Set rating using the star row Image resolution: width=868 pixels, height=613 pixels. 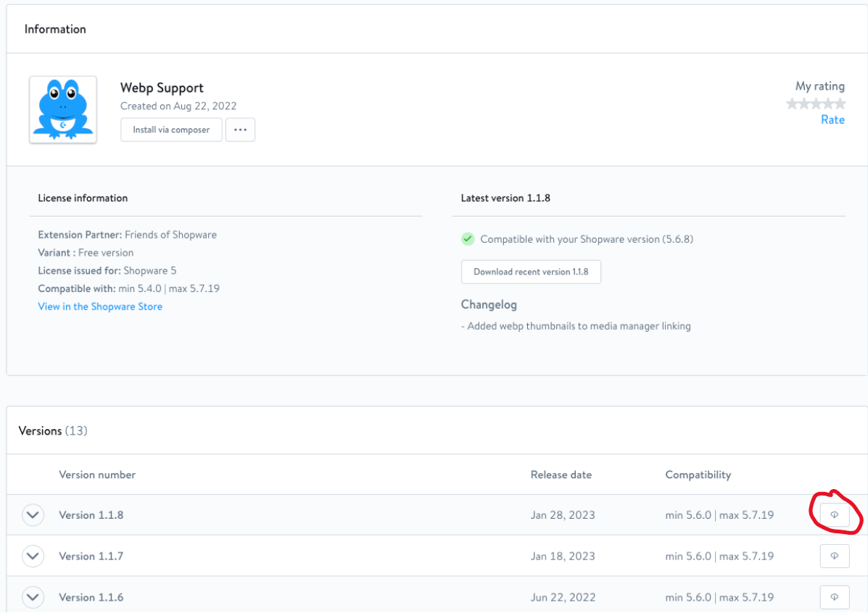[x=816, y=104]
